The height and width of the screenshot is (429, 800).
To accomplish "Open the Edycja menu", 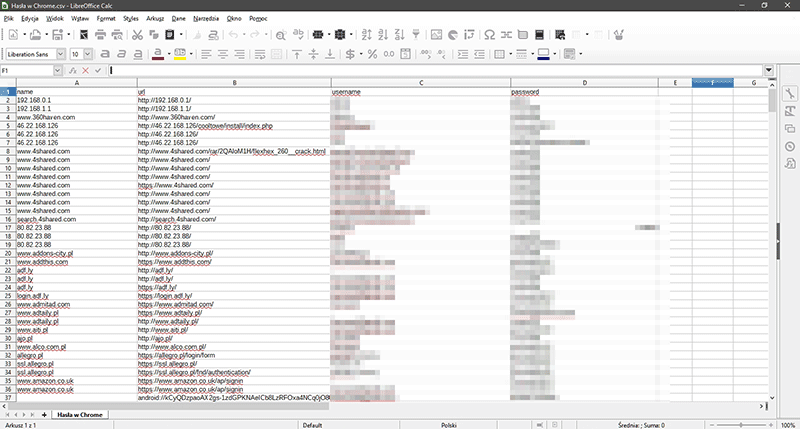I will click(30, 18).
